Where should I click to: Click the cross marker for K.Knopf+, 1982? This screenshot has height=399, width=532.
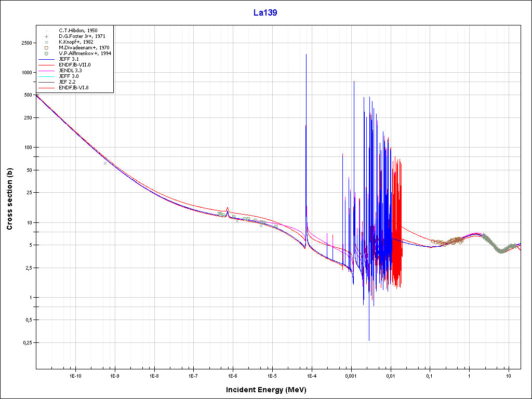point(46,42)
